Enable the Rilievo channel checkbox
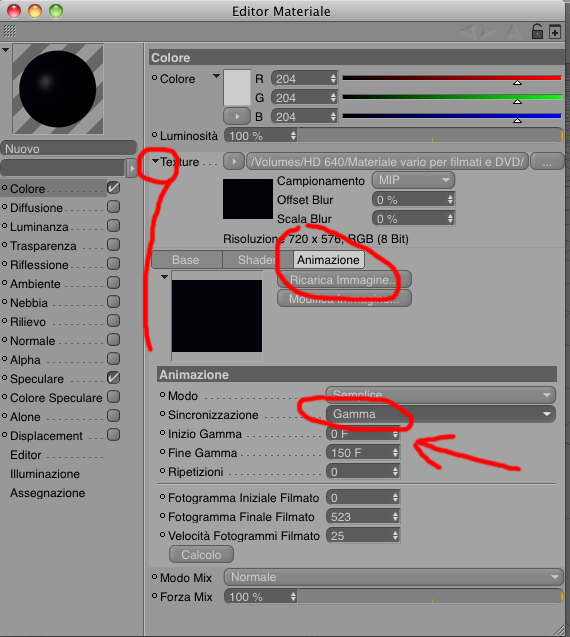This screenshot has height=637, width=570. pos(113,321)
